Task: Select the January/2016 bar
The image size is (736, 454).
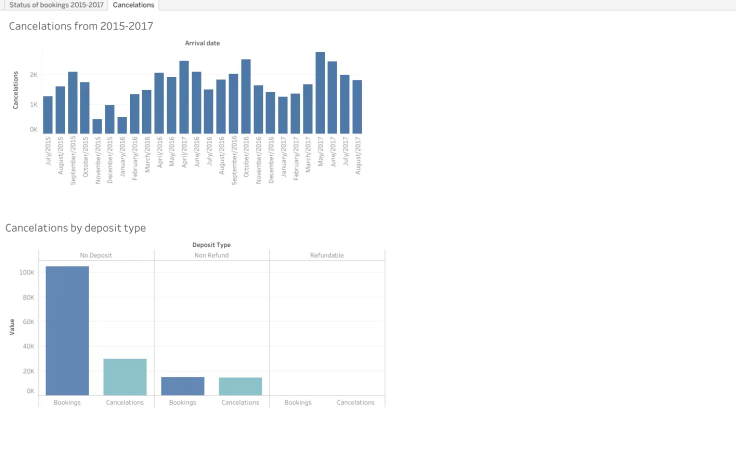Action: tap(122, 125)
